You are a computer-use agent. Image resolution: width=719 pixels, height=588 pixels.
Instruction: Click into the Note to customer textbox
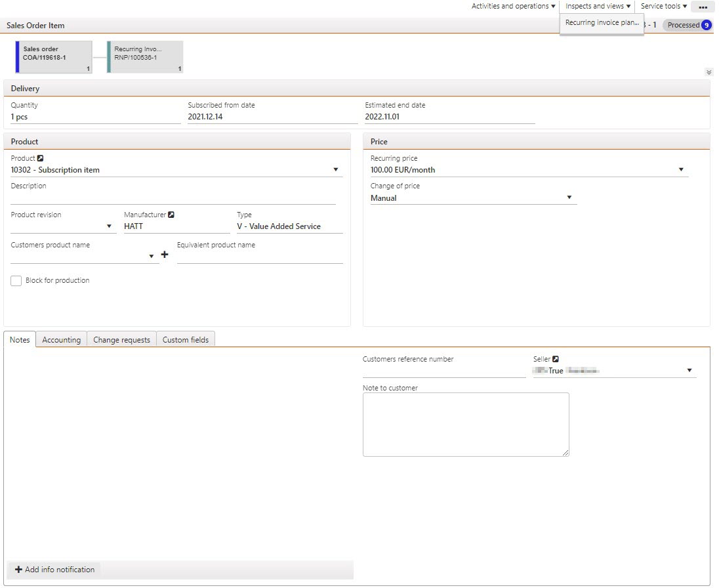coord(465,424)
